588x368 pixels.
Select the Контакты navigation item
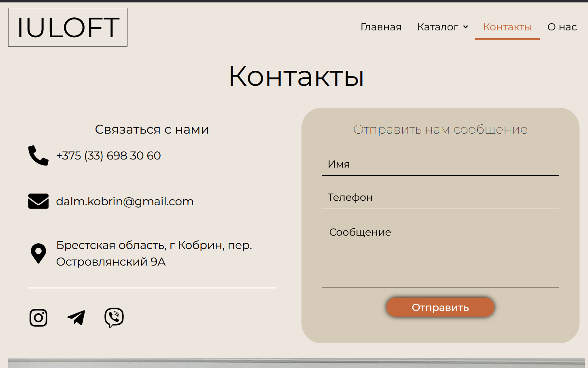[x=507, y=27]
